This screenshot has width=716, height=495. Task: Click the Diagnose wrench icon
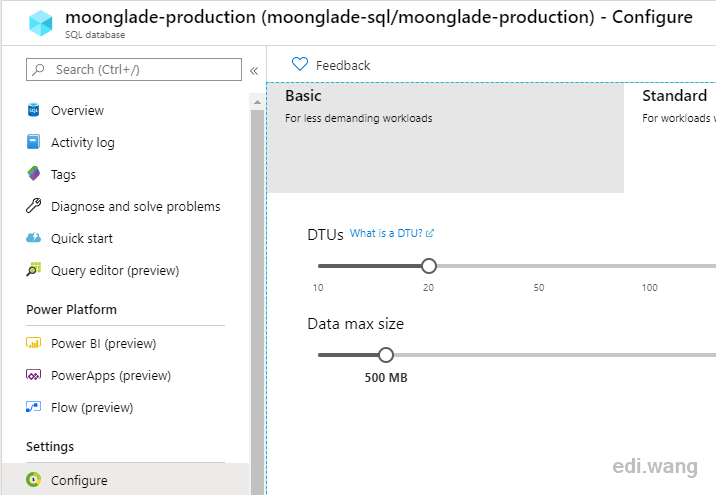click(x=33, y=206)
